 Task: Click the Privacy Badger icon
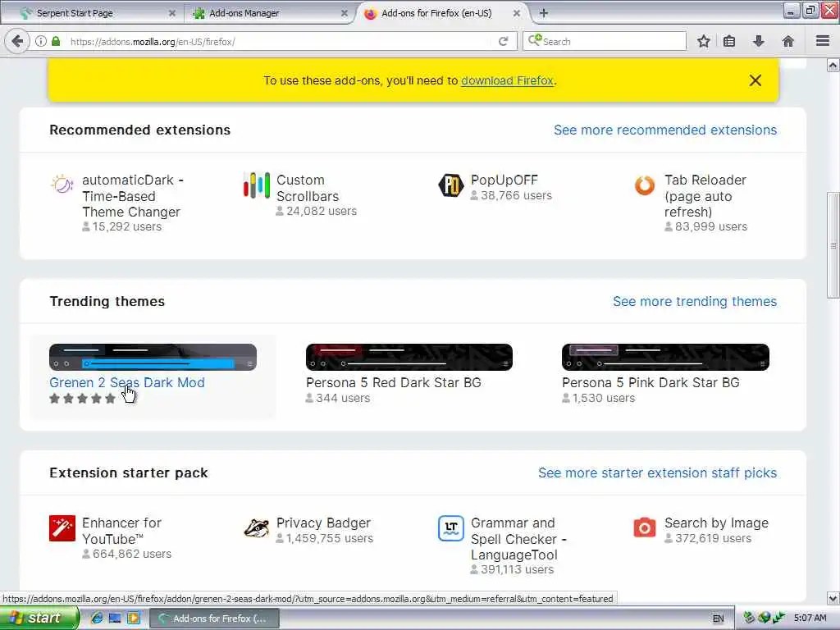[x=257, y=528]
